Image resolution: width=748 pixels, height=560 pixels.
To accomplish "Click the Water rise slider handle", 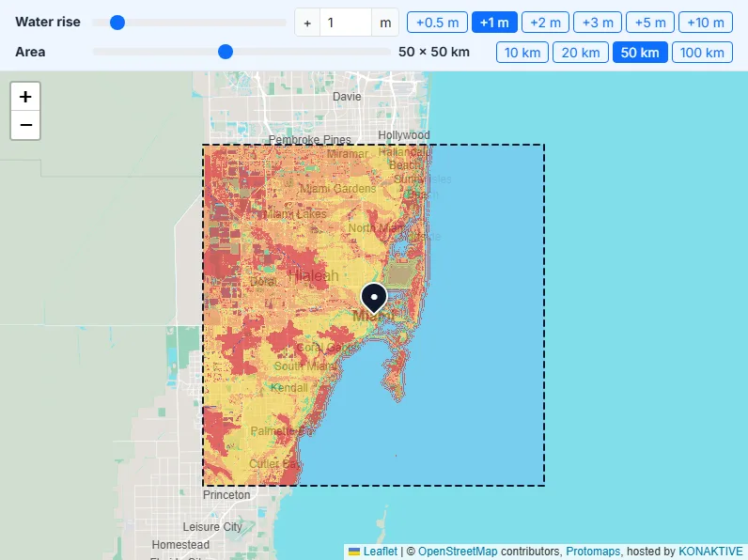I will point(117,23).
